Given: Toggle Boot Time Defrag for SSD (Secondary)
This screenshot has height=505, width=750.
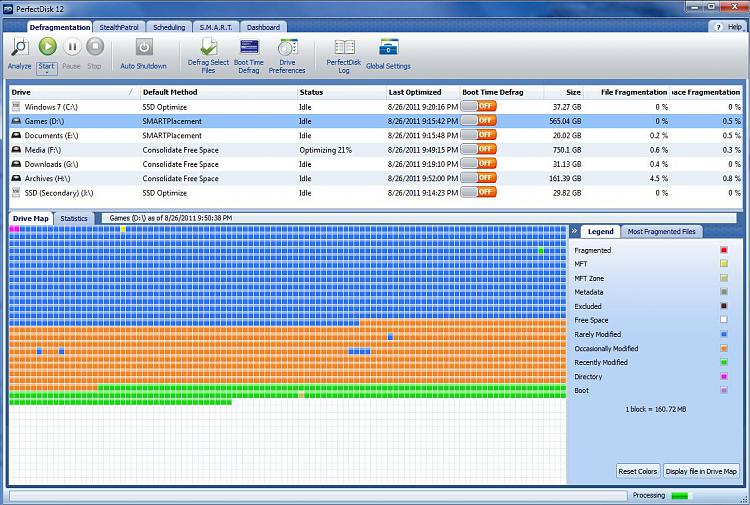Looking at the screenshot, I should 478,192.
